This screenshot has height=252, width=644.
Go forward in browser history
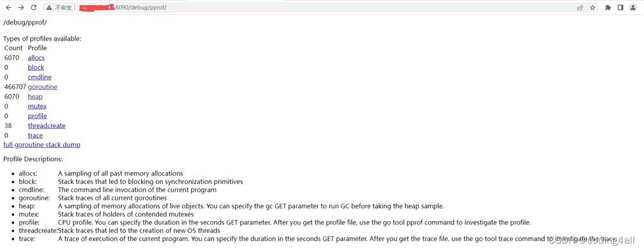click(21, 7)
